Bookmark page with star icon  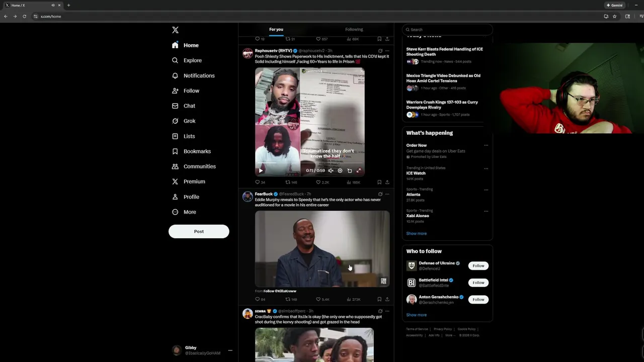(x=614, y=16)
